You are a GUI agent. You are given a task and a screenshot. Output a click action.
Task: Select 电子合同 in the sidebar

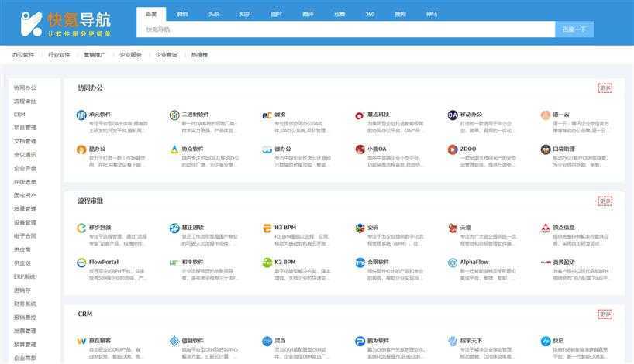(25, 236)
